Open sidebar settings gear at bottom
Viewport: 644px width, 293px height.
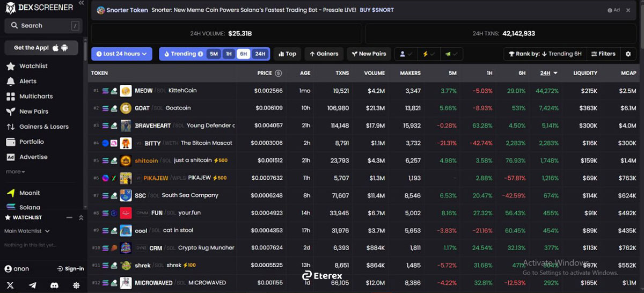pos(76,285)
